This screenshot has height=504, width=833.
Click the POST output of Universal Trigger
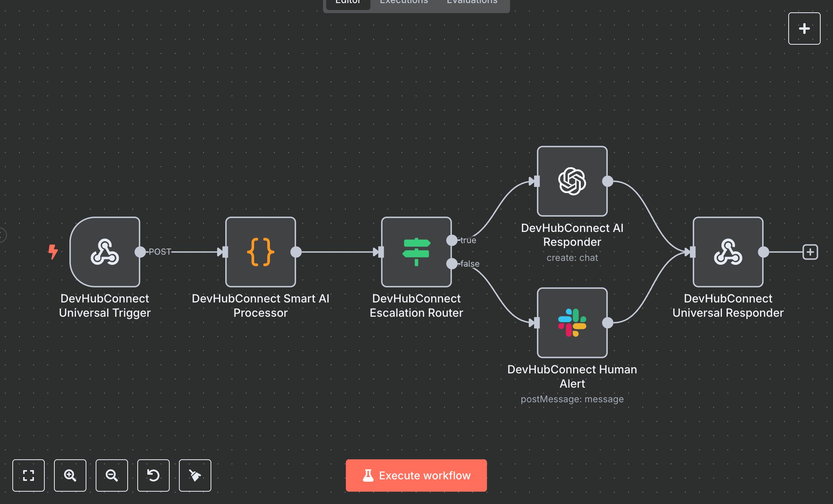[140, 252]
